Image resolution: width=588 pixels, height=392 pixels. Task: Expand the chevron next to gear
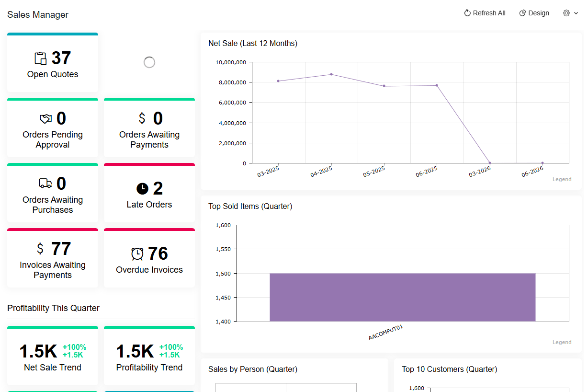(576, 13)
